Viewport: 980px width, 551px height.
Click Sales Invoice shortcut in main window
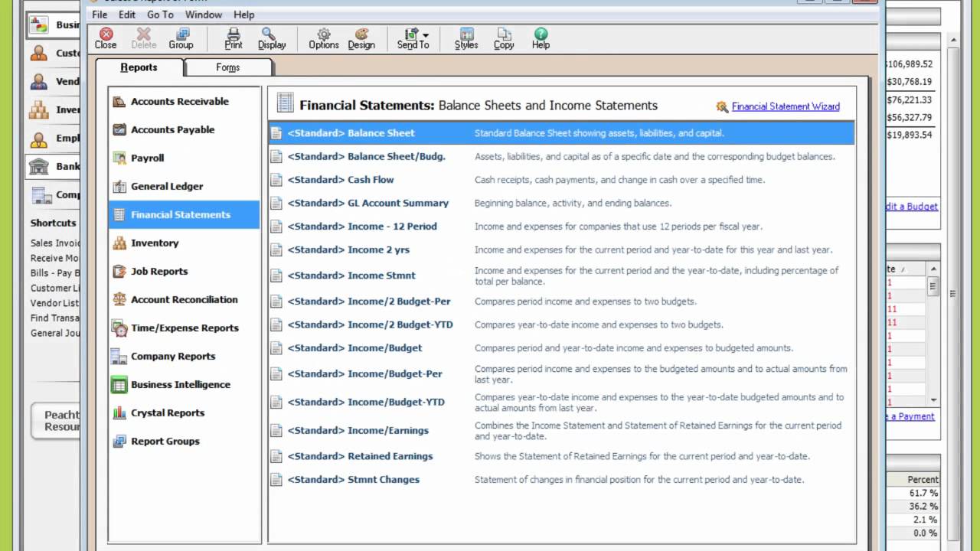(x=55, y=243)
